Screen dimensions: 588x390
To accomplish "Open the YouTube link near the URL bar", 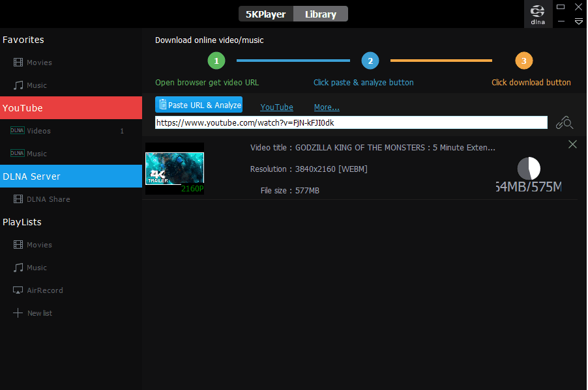I will [x=277, y=107].
